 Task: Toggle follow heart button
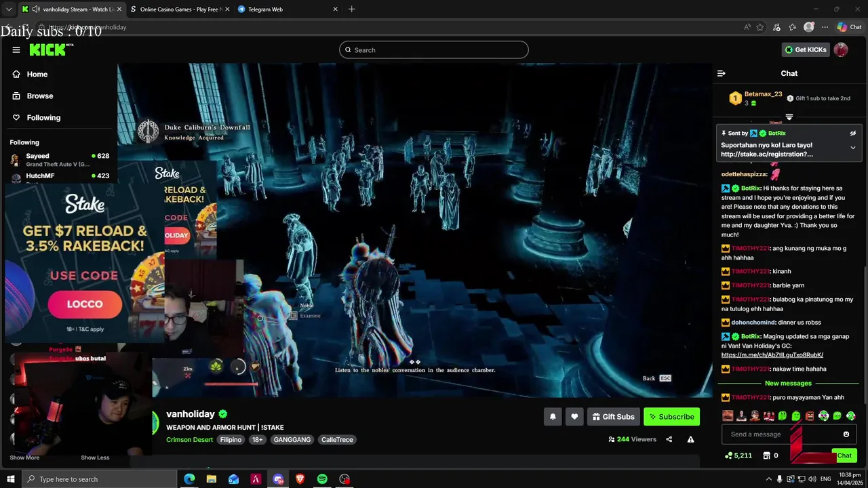pos(574,417)
